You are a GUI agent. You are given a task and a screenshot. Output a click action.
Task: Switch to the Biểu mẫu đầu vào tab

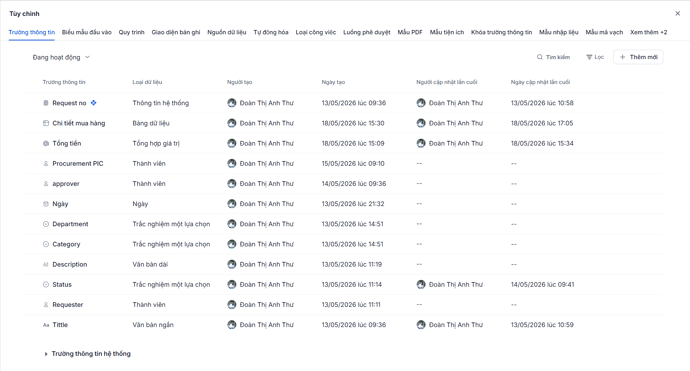87,32
